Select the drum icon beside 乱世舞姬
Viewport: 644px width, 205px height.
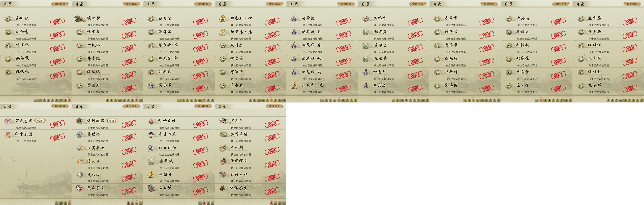[151, 121]
